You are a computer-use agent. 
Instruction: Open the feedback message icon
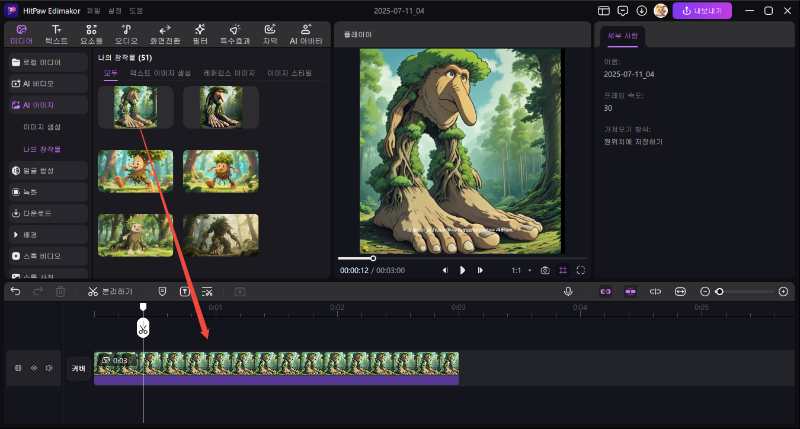[x=622, y=11]
